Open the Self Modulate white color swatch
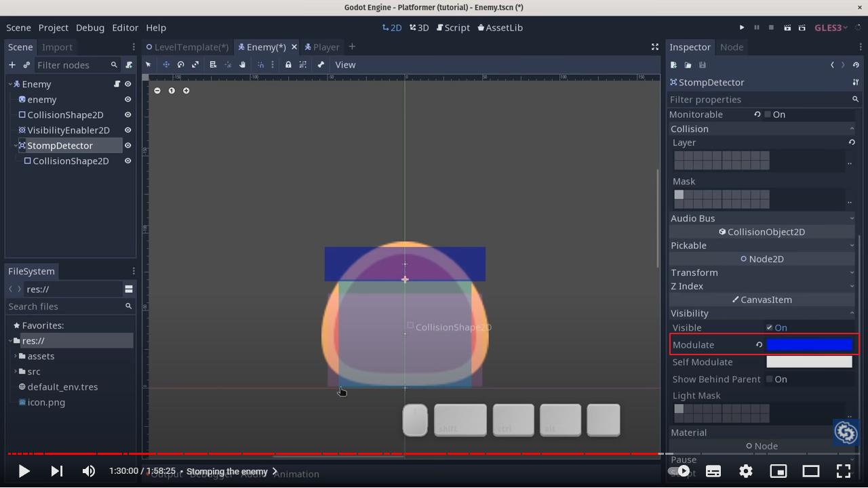 (x=809, y=362)
